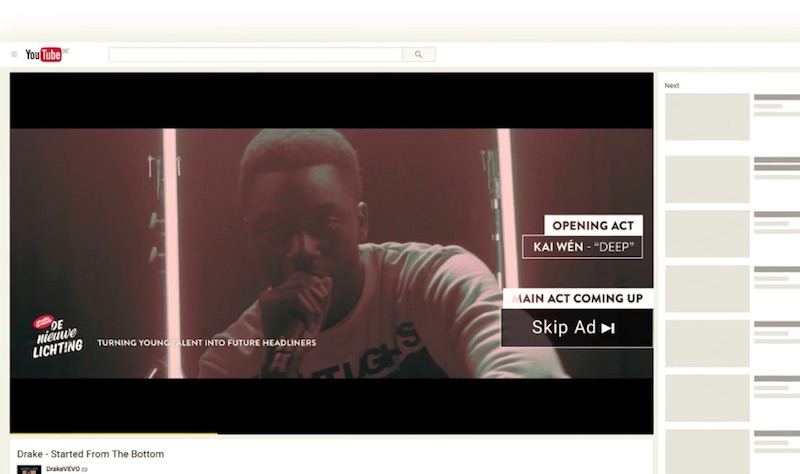Open the hamburger guide menu
Screen dimensions: 800x474
coord(14,55)
